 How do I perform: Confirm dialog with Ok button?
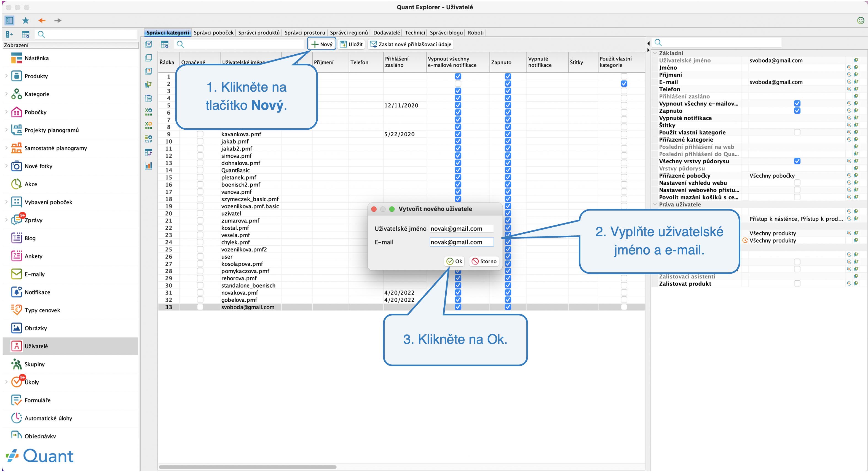[454, 261]
